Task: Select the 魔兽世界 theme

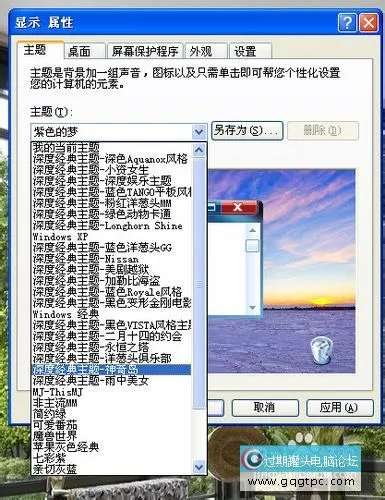Action: coord(111,436)
